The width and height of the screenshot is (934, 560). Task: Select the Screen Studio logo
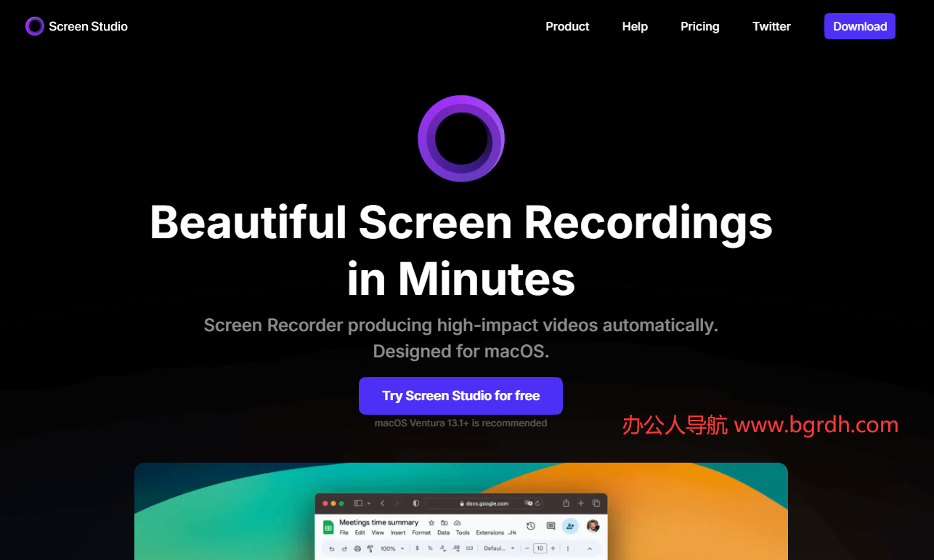tap(76, 26)
